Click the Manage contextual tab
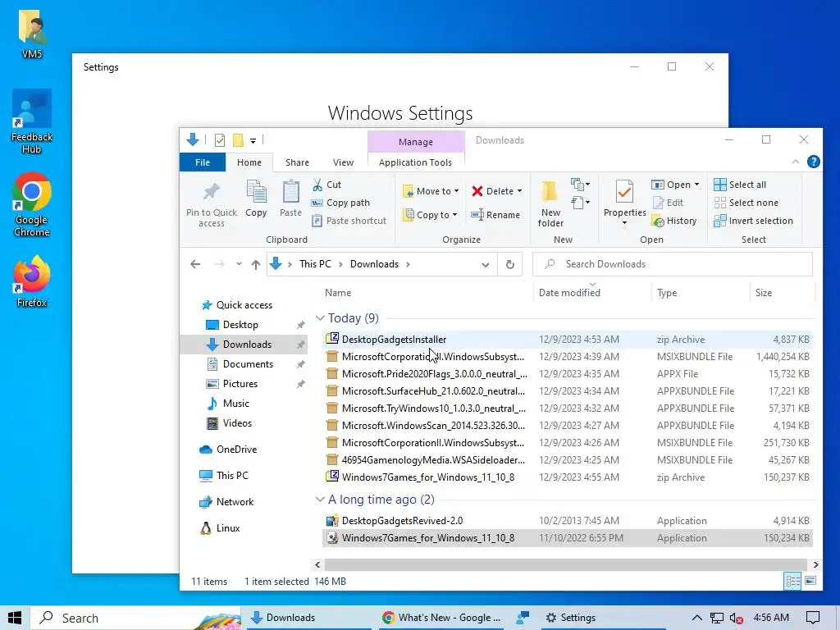This screenshot has height=630, width=840. click(x=416, y=141)
